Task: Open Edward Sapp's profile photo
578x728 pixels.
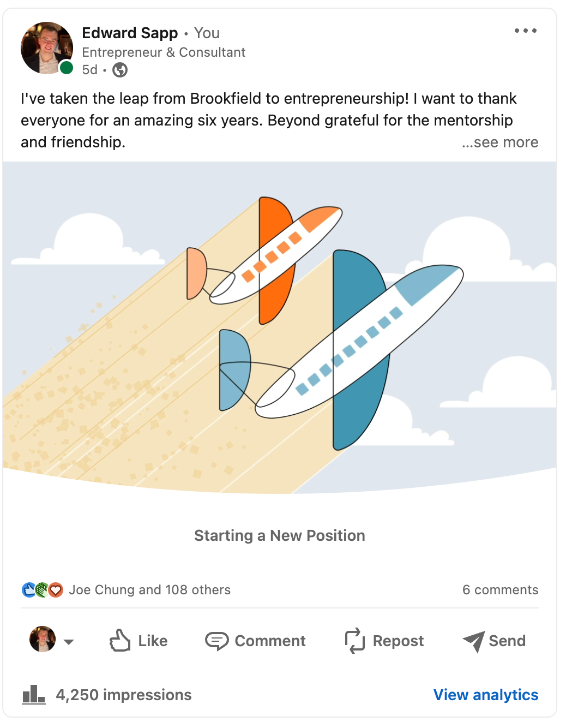Action: [x=47, y=48]
